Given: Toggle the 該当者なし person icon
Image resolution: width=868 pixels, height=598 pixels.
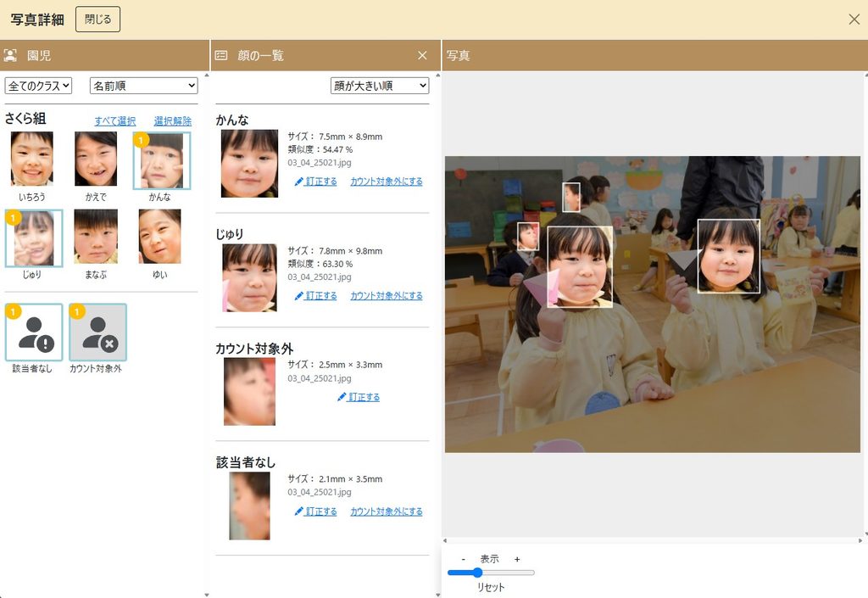Looking at the screenshot, I should [34, 333].
